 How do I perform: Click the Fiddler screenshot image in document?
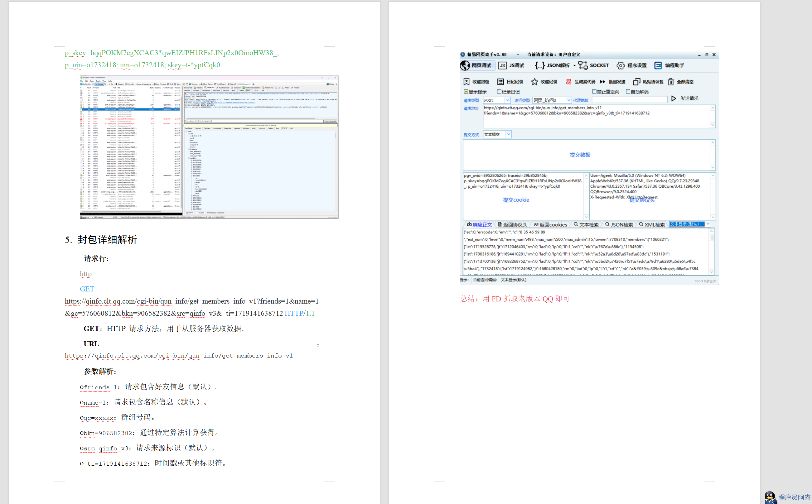point(209,147)
